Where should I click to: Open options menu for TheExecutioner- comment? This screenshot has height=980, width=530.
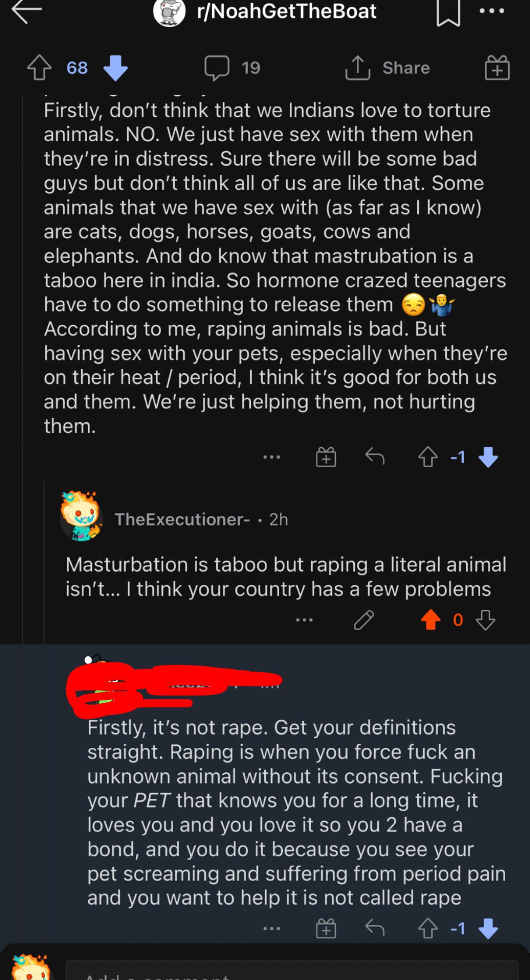305,620
